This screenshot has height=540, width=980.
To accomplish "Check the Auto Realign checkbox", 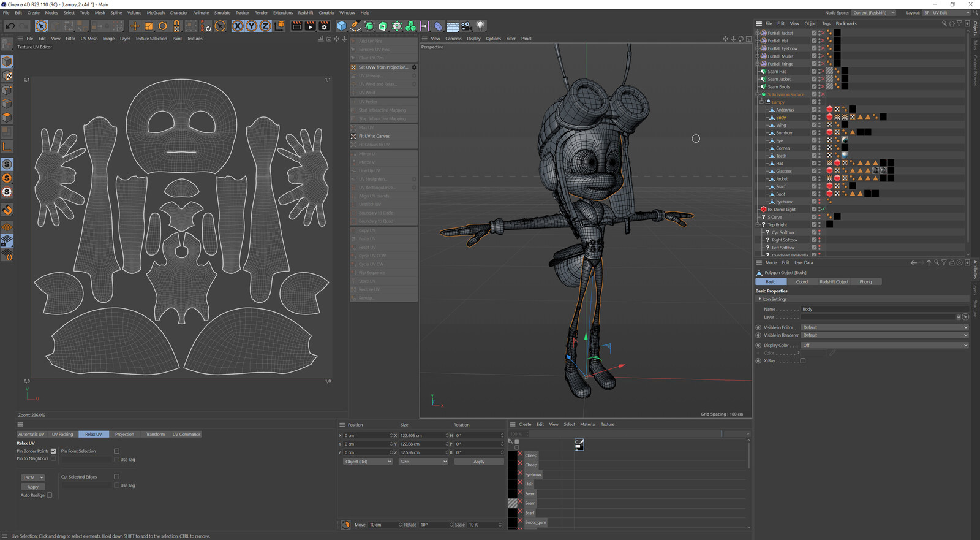I will tap(50, 495).
